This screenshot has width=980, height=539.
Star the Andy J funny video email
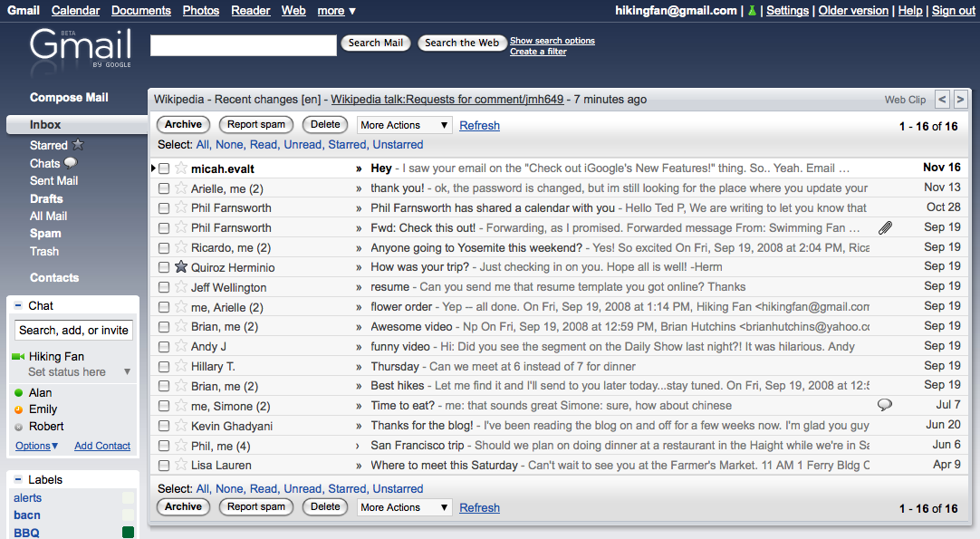[x=180, y=346]
